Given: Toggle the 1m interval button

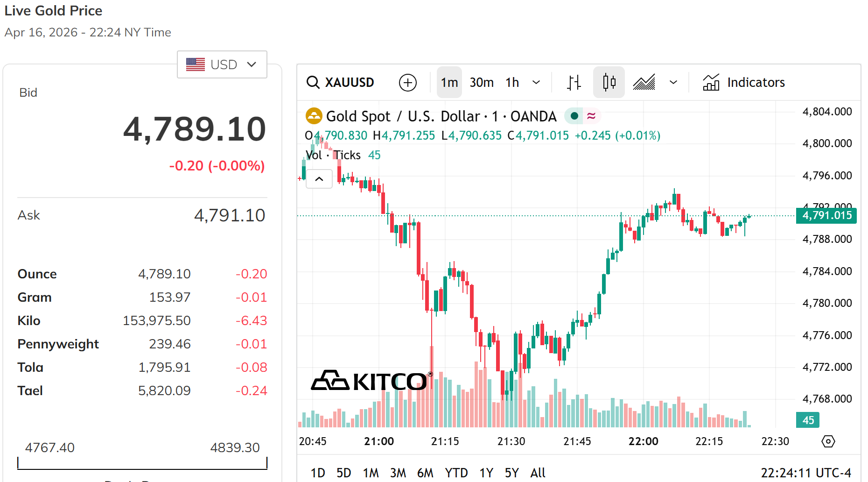Looking at the screenshot, I should coord(449,83).
